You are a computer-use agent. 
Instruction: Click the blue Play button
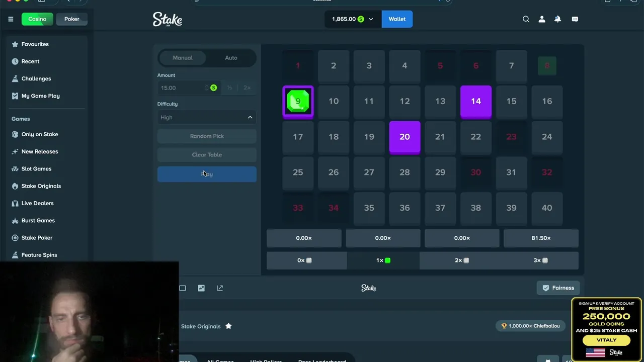click(x=207, y=174)
